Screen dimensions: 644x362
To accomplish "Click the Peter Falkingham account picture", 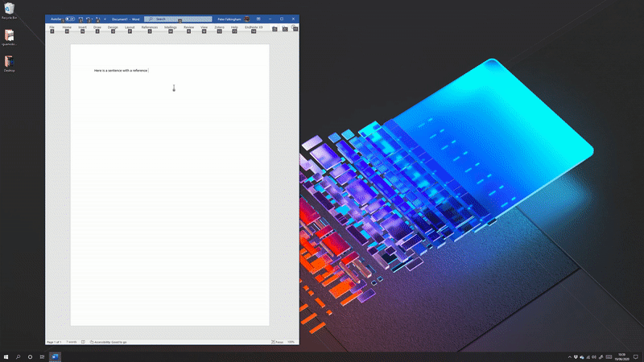I will click(247, 18).
